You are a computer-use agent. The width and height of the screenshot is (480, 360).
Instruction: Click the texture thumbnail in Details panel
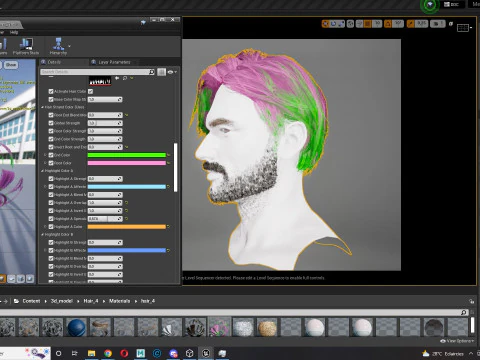tap(100, 81)
